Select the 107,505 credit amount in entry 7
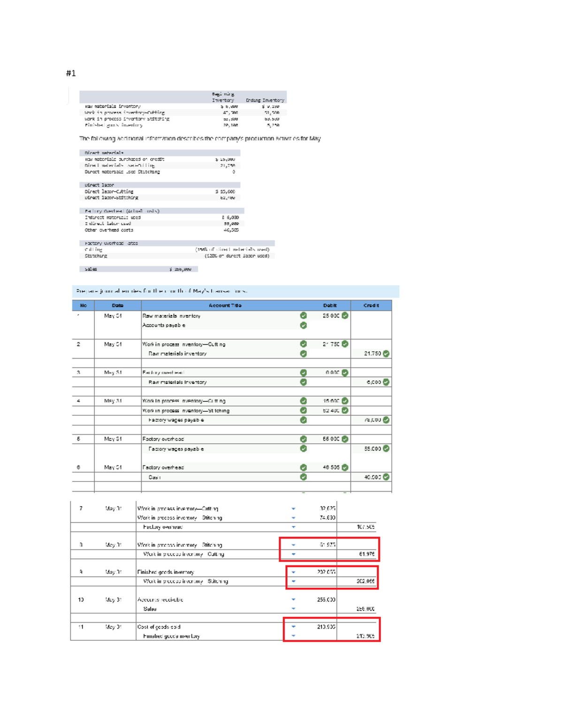Image resolution: width=563 pixels, height=728 pixels. click(365, 527)
